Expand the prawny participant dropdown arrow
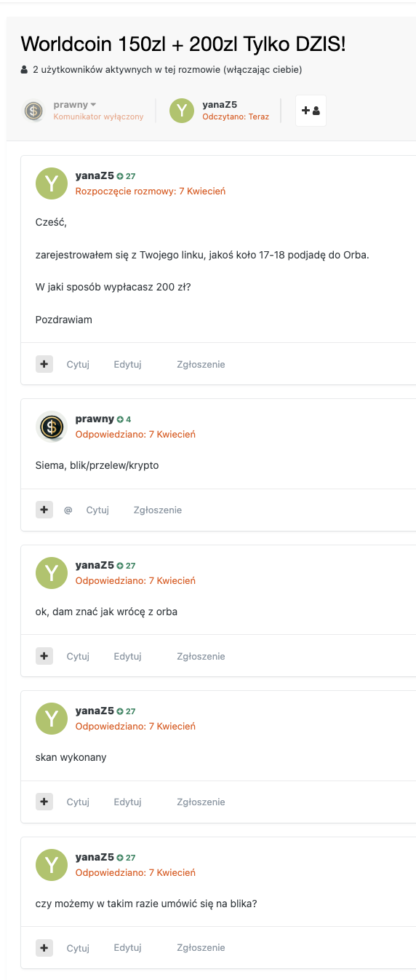The width and height of the screenshot is (416, 980). point(93,106)
